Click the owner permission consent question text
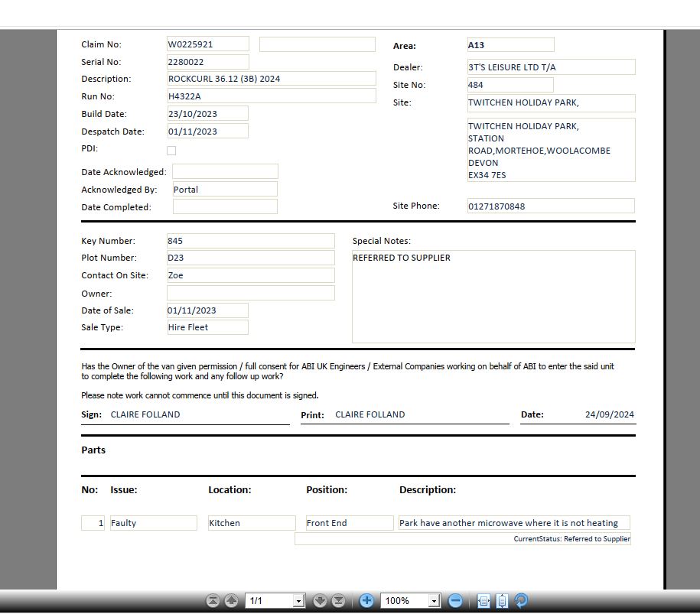Viewport: 700px width, 614px height. coord(348,372)
